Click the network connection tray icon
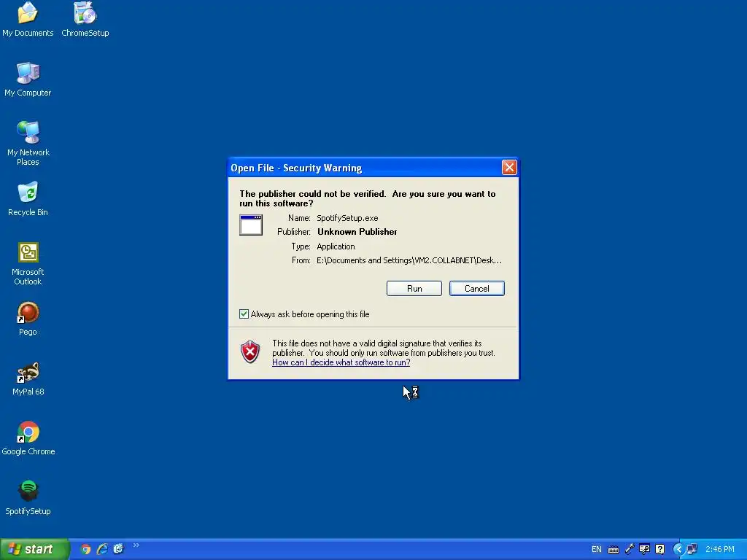The height and width of the screenshot is (560, 747). 692,549
